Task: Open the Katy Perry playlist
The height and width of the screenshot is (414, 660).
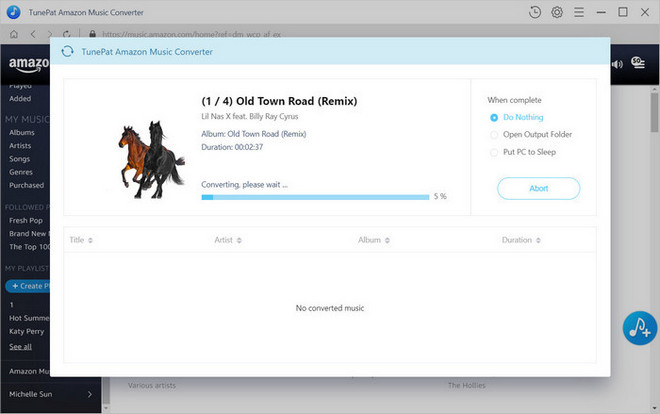Action: point(27,332)
